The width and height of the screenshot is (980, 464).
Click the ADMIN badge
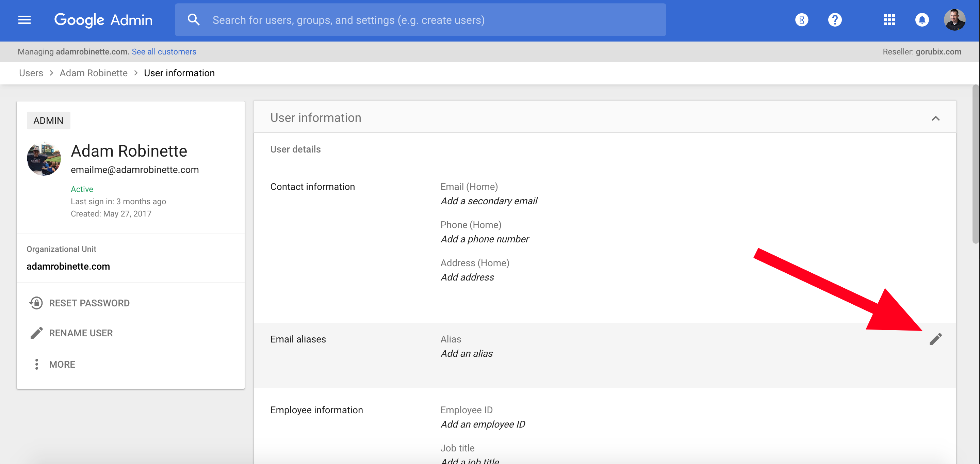(48, 121)
